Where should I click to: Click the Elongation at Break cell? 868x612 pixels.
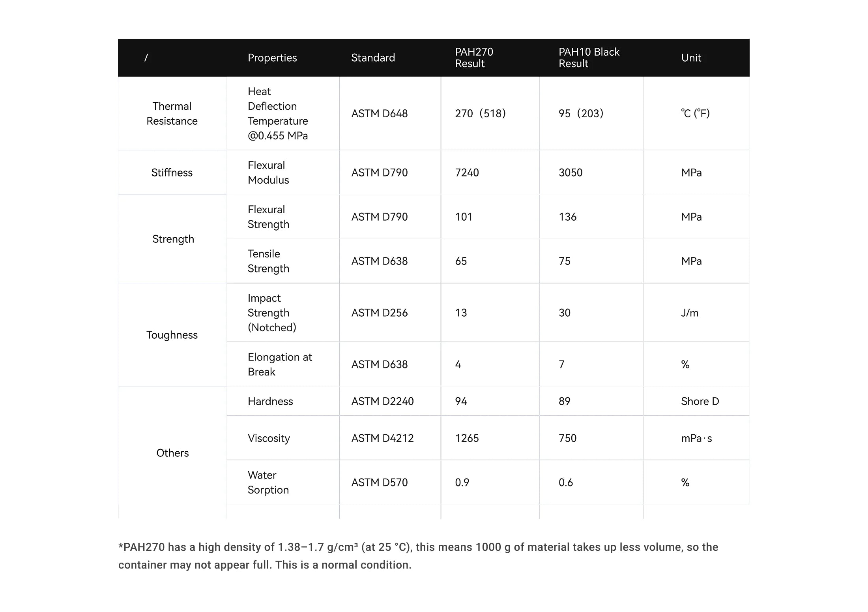[x=280, y=364]
